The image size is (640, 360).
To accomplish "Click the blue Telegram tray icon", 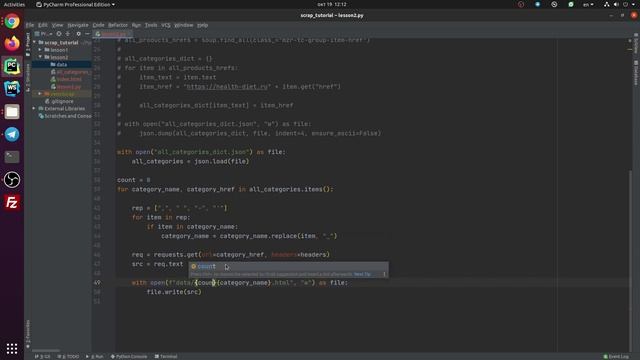I will pyautogui.click(x=538, y=4).
